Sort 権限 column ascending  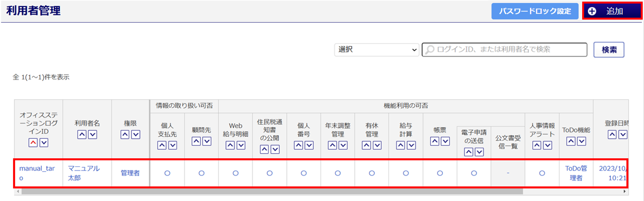[x=125, y=135]
